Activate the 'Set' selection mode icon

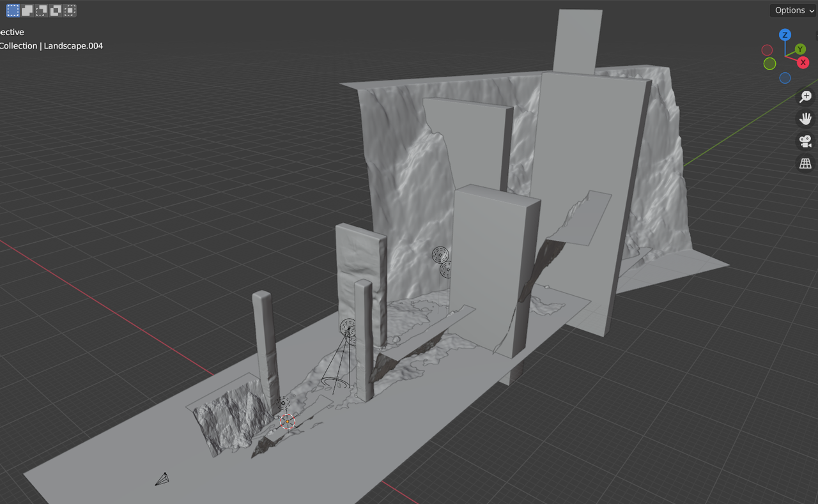12,10
